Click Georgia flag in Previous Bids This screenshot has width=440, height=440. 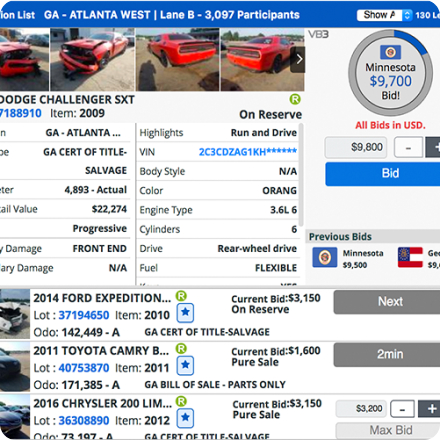coord(410,257)
